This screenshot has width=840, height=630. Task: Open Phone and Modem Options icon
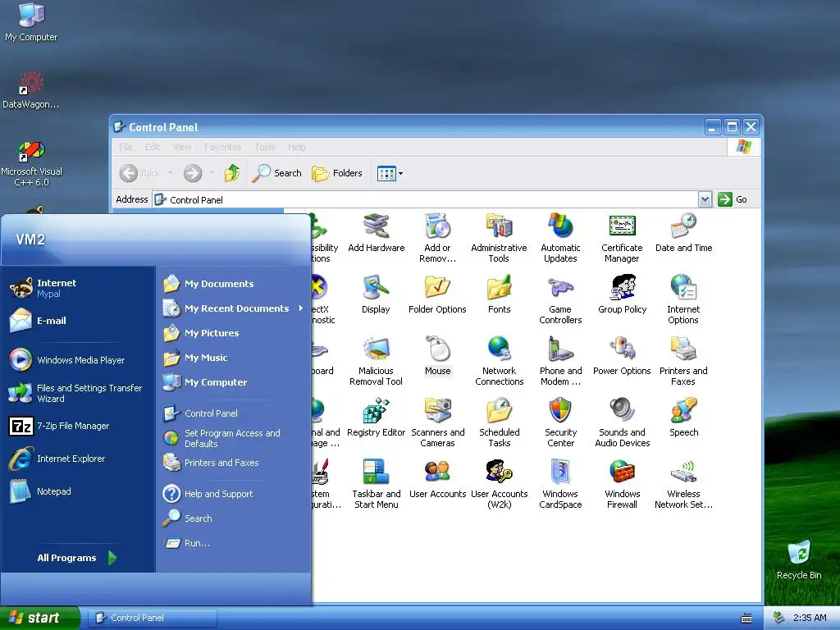[560, 362]
